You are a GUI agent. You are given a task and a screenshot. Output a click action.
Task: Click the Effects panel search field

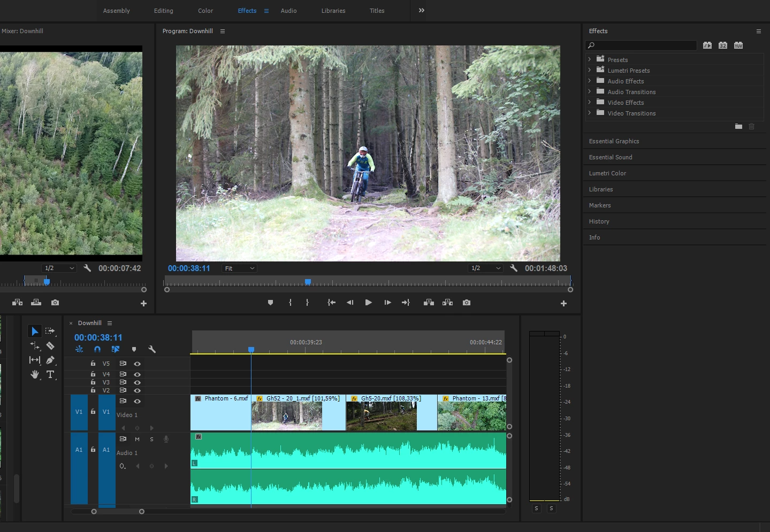(641, 45)
